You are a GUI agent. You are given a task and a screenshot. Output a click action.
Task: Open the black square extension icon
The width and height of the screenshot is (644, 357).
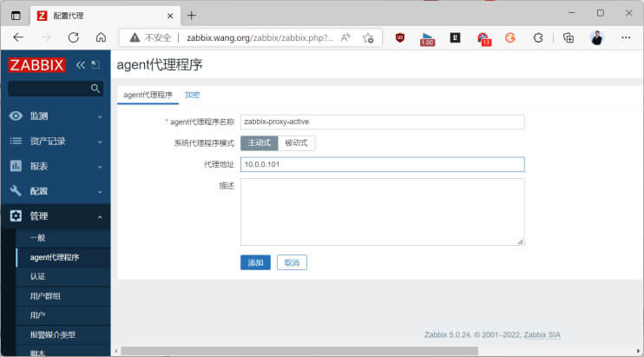coord(455,38)
